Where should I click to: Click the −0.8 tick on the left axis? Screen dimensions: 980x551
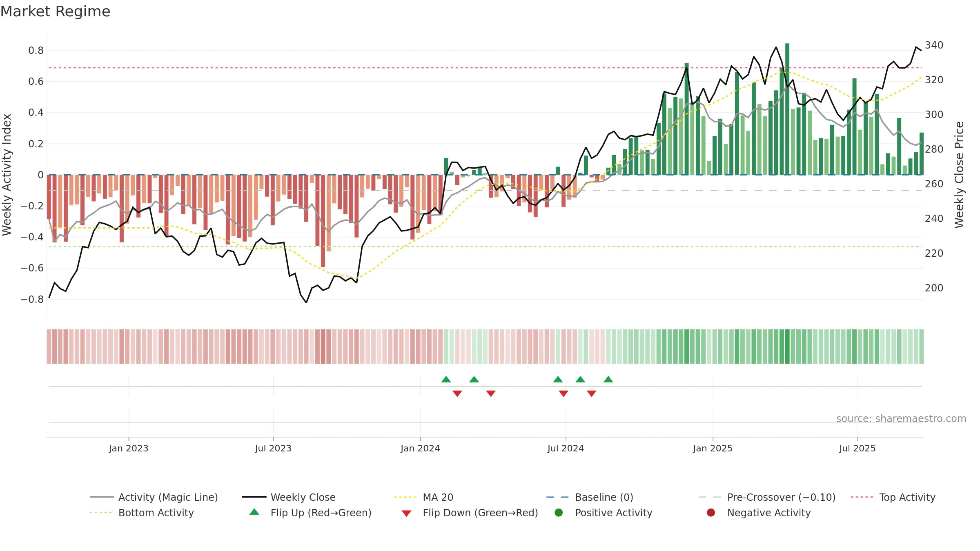click(32, 299)
